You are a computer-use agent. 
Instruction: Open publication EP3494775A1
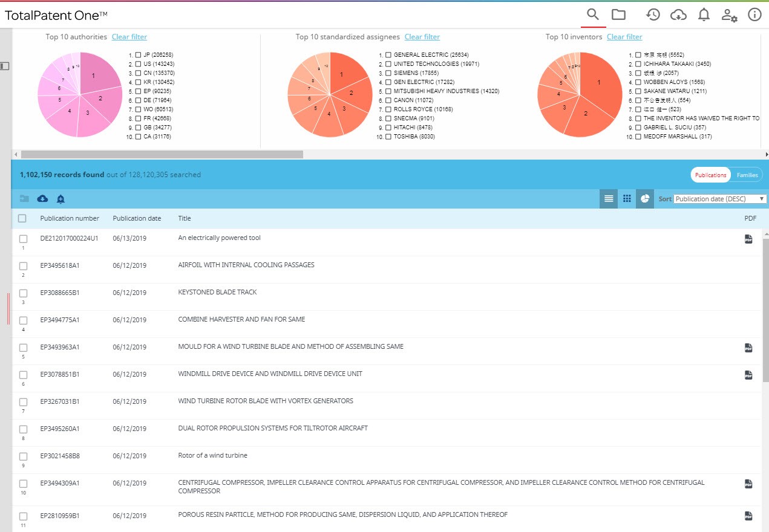tap(60, 320)
